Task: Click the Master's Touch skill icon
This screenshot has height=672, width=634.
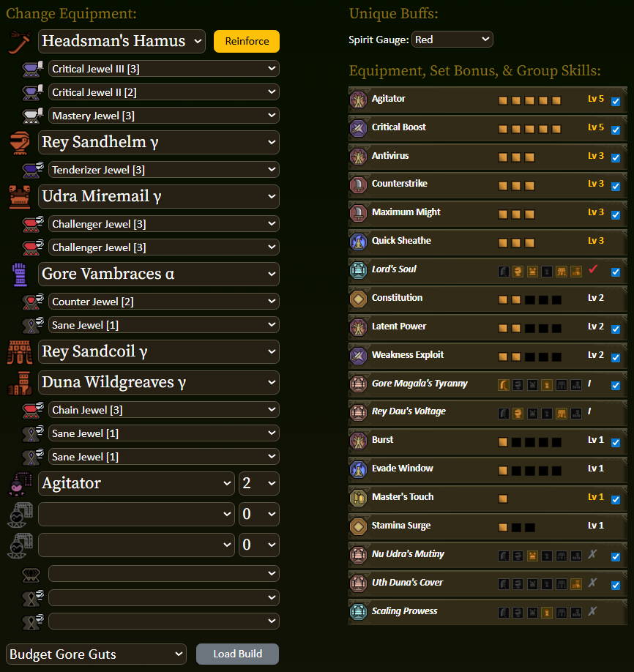Action: click(359, 498)
